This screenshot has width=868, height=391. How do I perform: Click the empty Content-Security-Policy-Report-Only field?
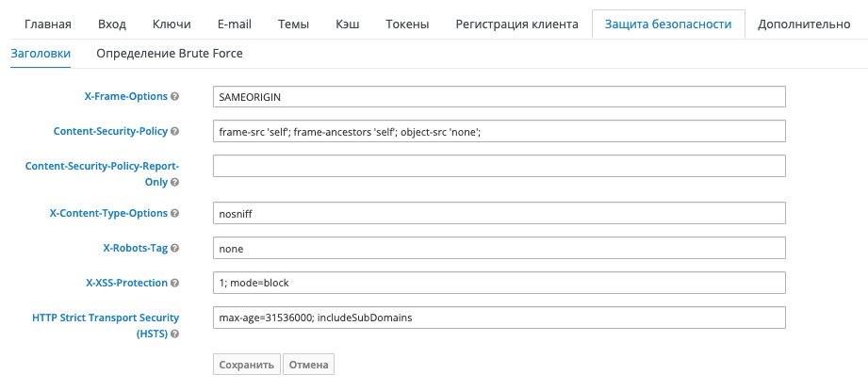(499, 166)
